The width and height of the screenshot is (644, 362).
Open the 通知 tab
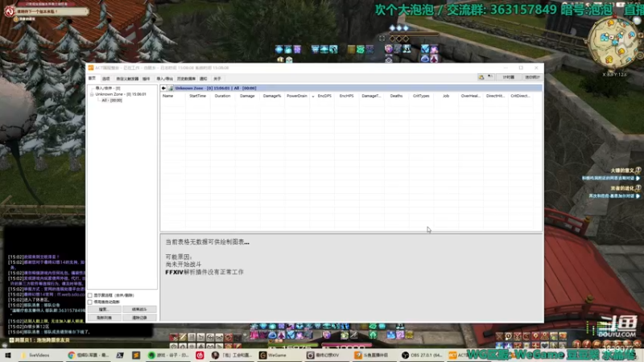click(x=204, y=78)
